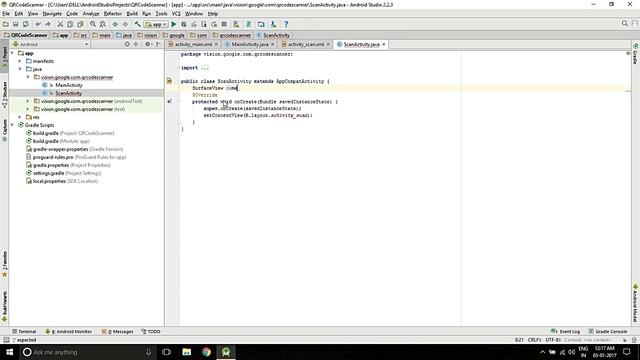
Task: Open the Messages tool window
Action: (x=118, y=331)
